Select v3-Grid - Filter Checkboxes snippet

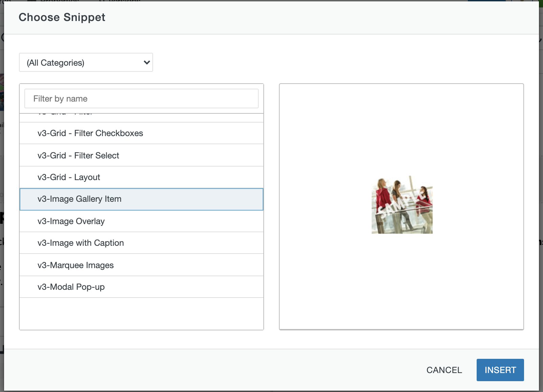tap(142, 133)
